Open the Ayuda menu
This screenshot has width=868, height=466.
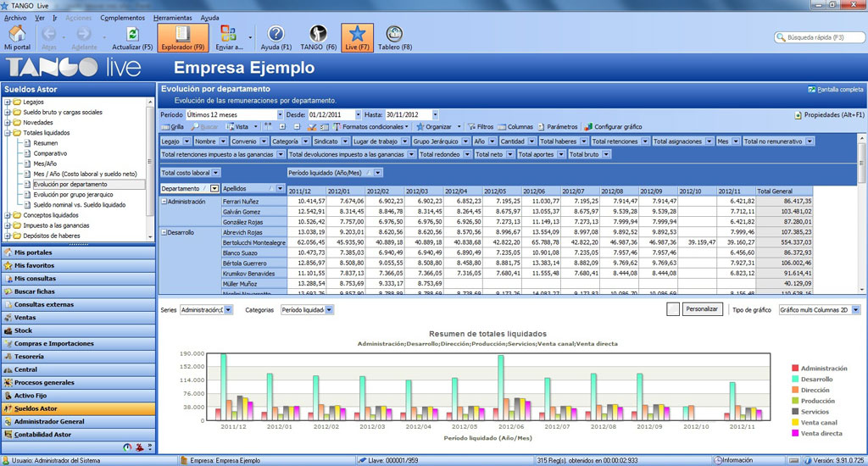(210, 18)
